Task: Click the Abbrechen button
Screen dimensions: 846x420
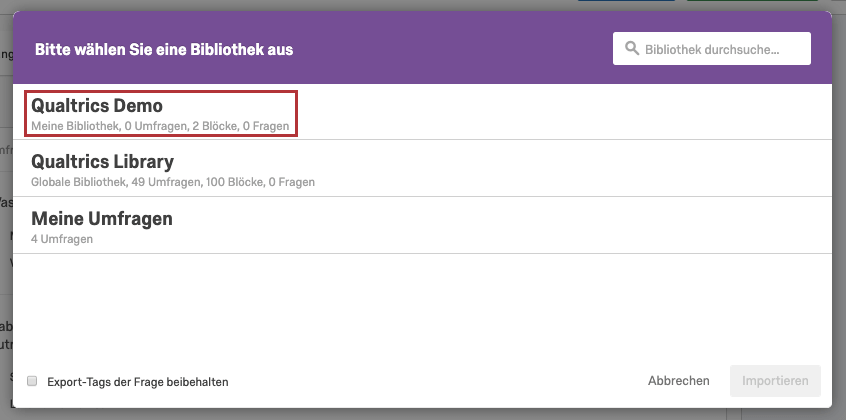Action: click(x=679, y=381)
